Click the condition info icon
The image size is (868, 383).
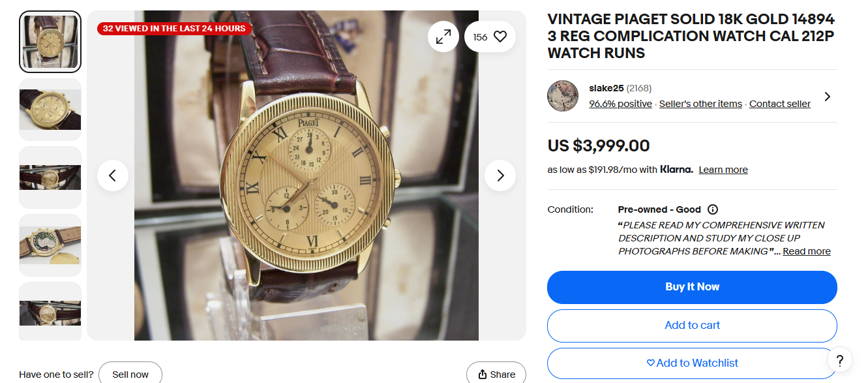pos(713,209)
